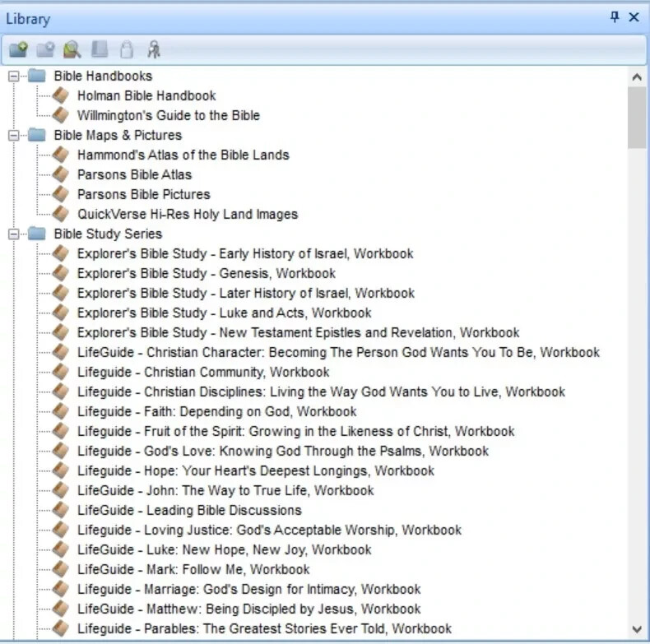Image resolution: width=650 pixels, height=644 pixels.
Task: Click book icon beside Lifeguide Faith: Depending on God
Action: (61, 411)
